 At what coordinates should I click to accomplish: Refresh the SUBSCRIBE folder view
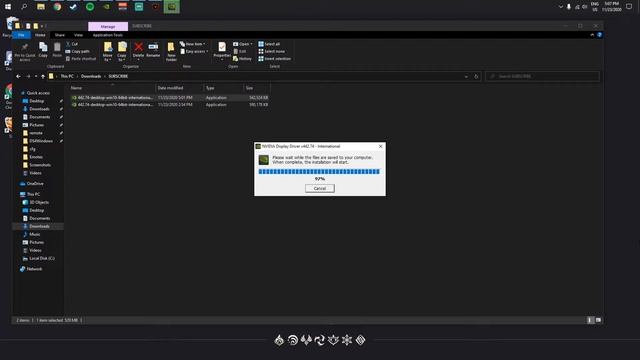(x=476, y=76)
